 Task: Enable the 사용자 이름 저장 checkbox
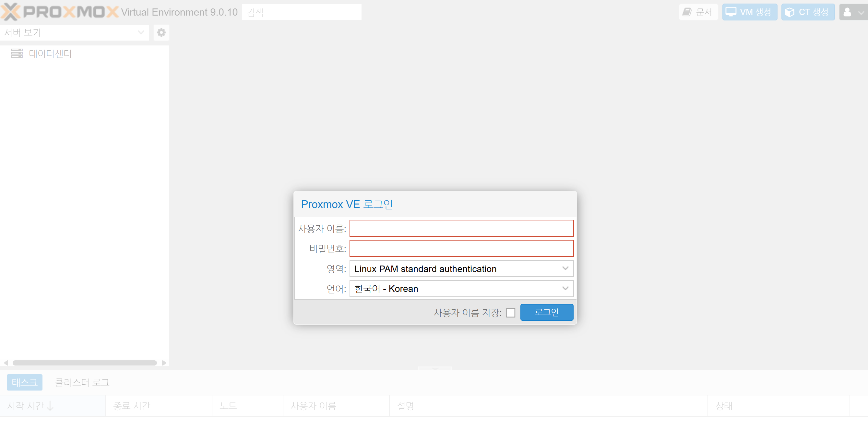pyautogui.click(x=510, y=312)
